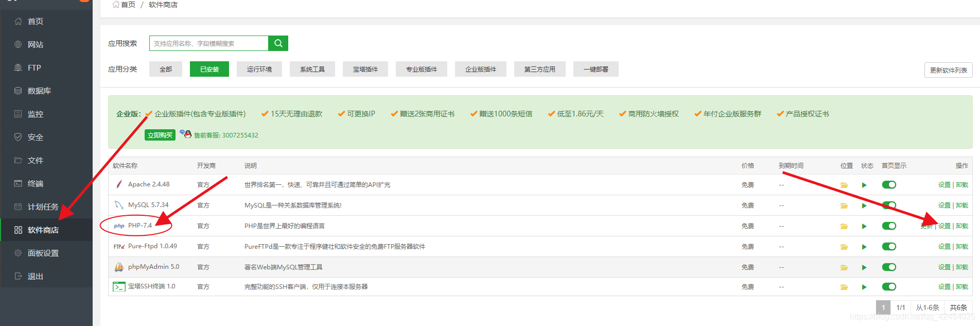Screen dimensions: 980x326
Task: Open the 监控 sidebar item
Action: click(46, 114)
